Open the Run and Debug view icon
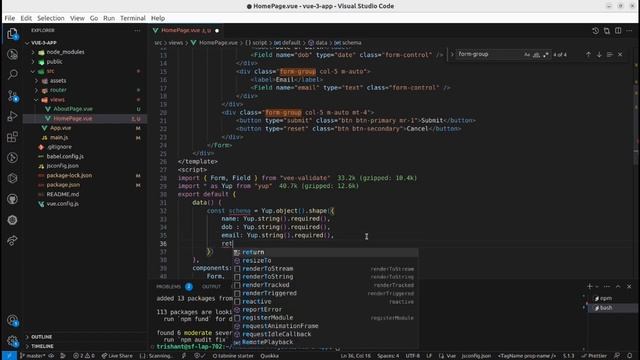Screen dimensions: 640x360 point(12,116)
